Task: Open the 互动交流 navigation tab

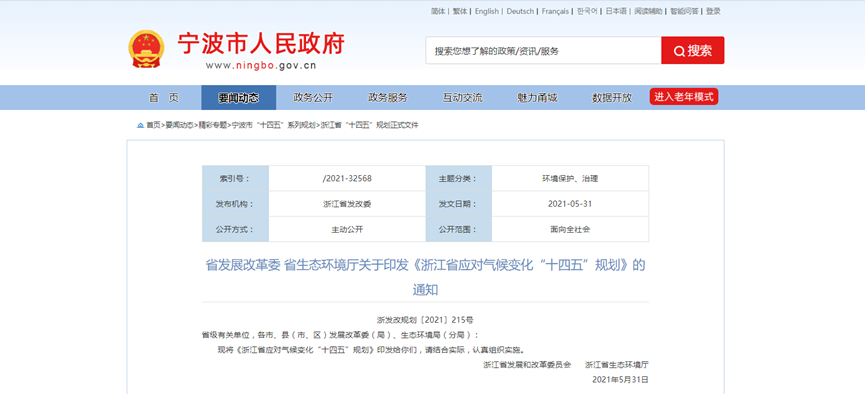Action: pos(462,98)
